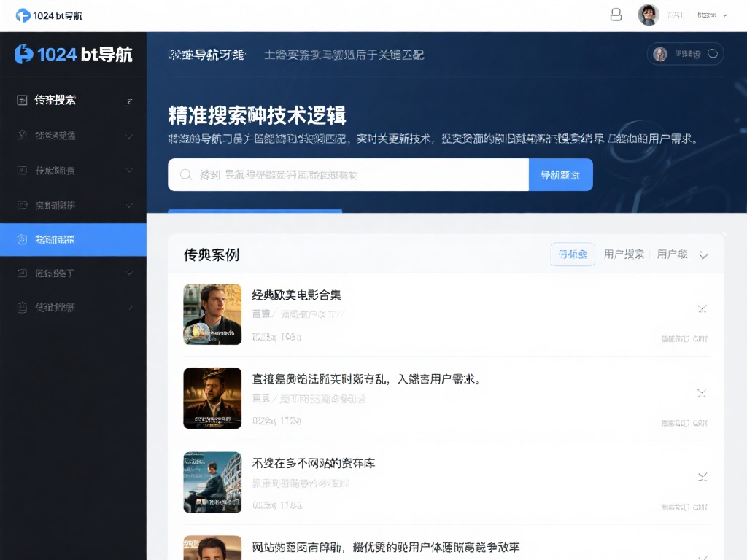Click the icon beside 传游搜索 in the sidebar
Screen dimensions: 747x560
point(22,101)
